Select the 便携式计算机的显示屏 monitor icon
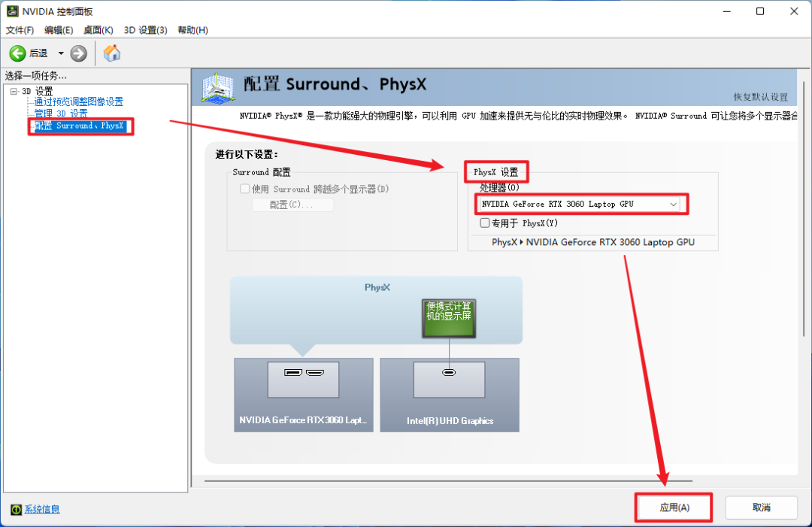This screenshot has width=812, height=527. (449, 318)
